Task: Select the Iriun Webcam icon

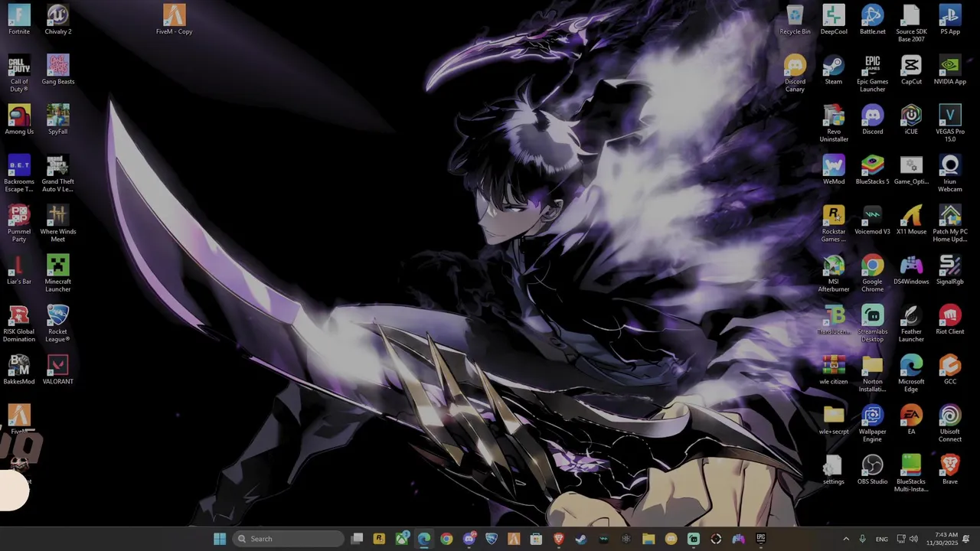Action: pos(950,174)
